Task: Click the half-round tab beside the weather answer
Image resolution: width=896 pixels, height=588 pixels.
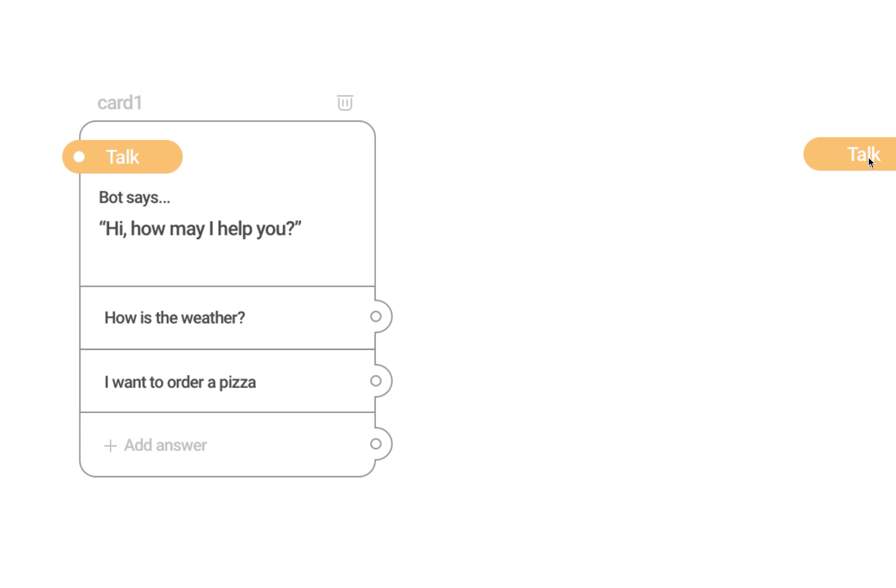Action: (384, 317)
